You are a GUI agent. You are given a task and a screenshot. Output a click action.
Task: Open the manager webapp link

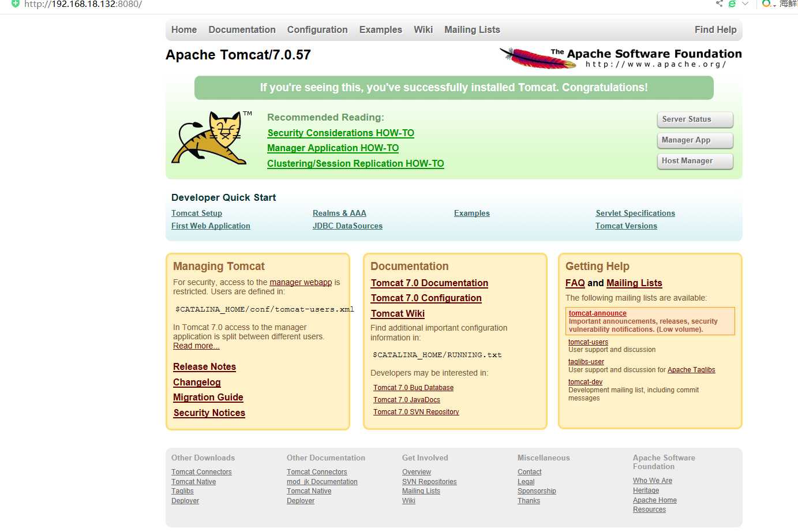click(301, 283)
